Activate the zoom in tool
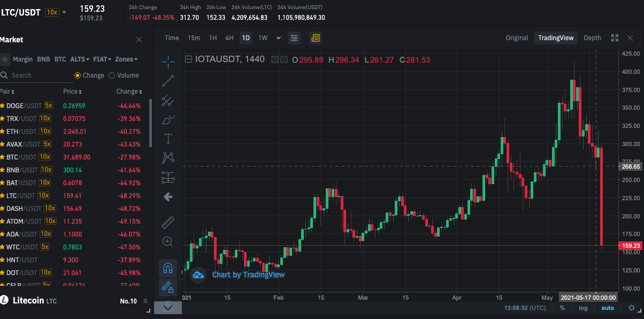 [x=168, y=241]
